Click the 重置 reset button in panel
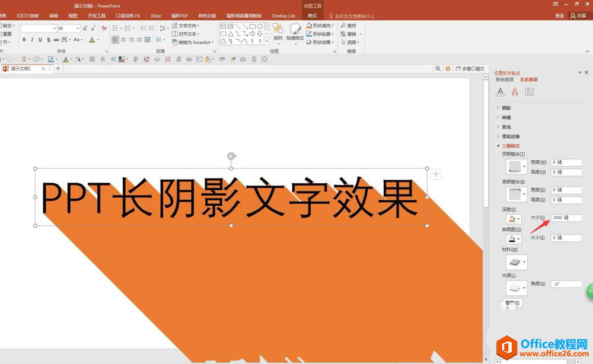This screenshot has height=364, width=593. (x=513, y=303)
